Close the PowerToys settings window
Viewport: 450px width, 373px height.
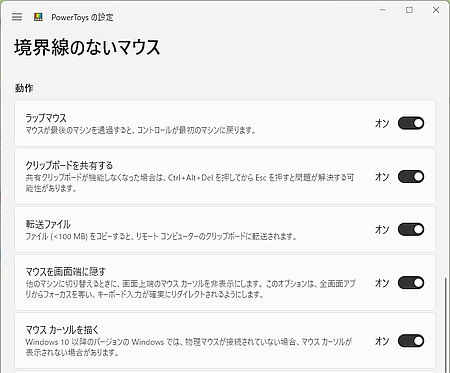click(x=436, y=10)
